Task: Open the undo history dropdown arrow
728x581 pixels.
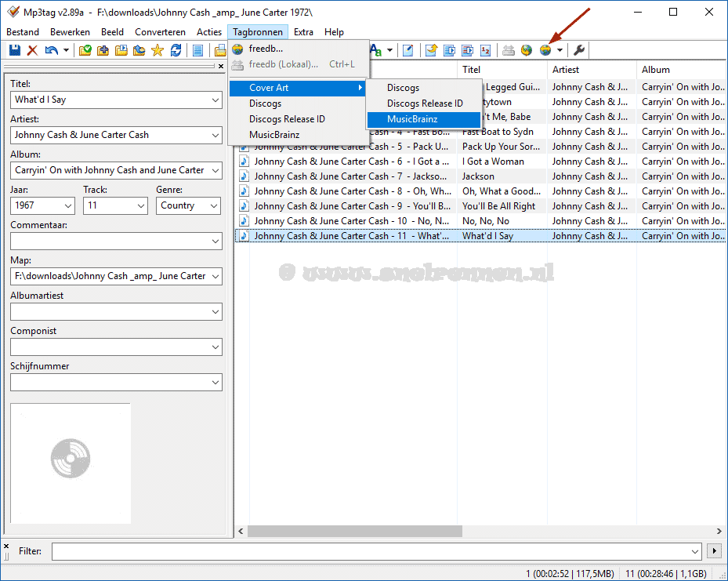Action: (x=66, y=50)
